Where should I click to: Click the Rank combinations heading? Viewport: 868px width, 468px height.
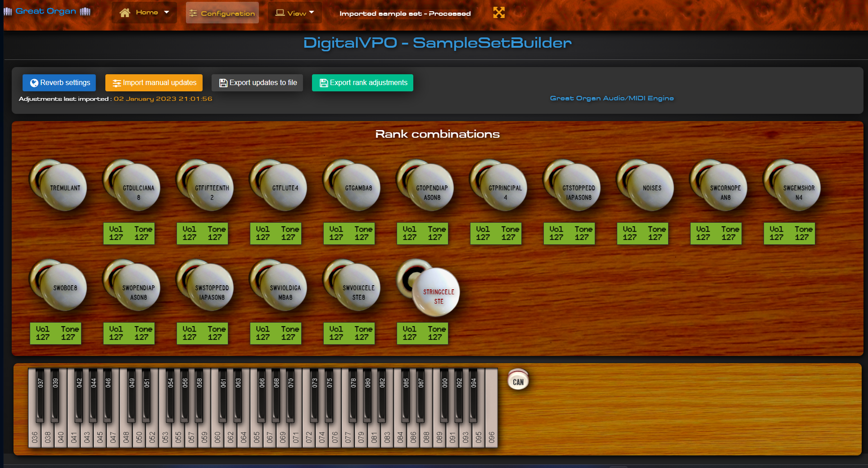(437, 134)
